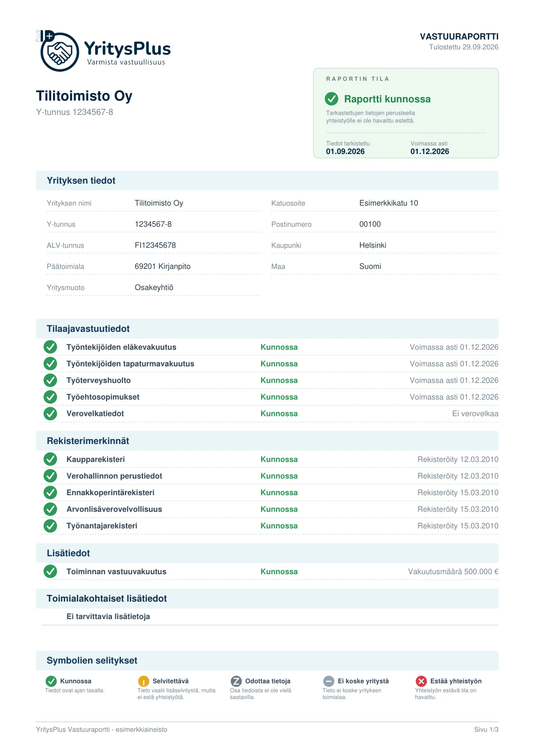Image resolution: width=535 pixels, height=756 pixels.
Task: Click the page number Sivu 1/3
Action: click(x=486, y=730)
